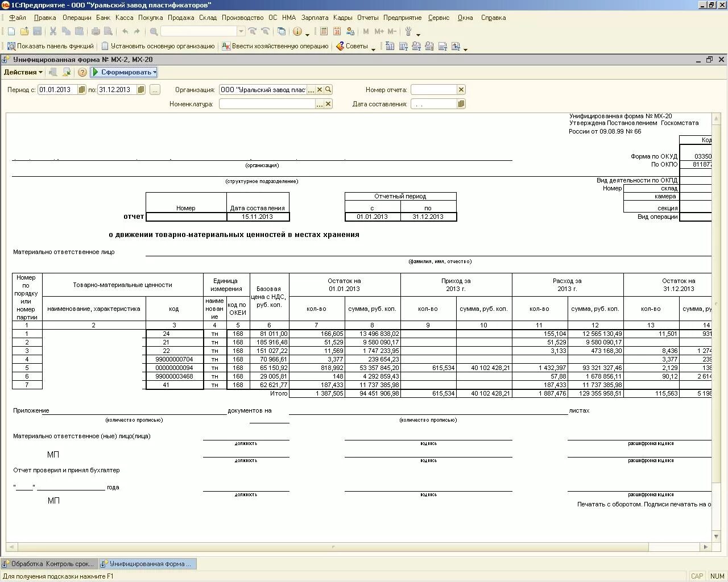The height and width of the screenshot is (582, 728).
Task: Clear the Номенклатура field
Action: [x=328, y=104]
